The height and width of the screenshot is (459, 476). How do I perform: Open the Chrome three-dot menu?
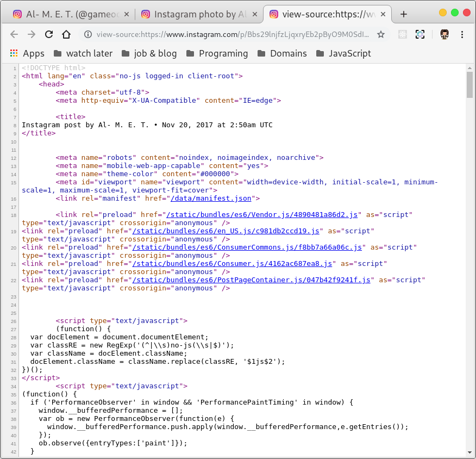click(x=462, y=34)
